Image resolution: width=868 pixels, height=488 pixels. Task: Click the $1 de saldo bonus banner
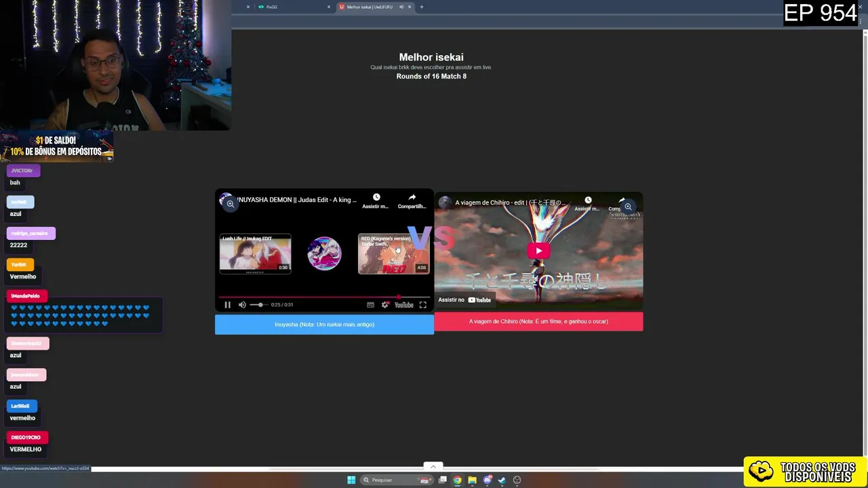(x=56, y=146)
